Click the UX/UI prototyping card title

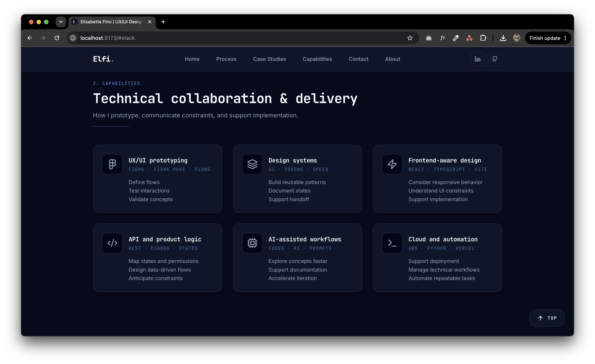point(158,160)
